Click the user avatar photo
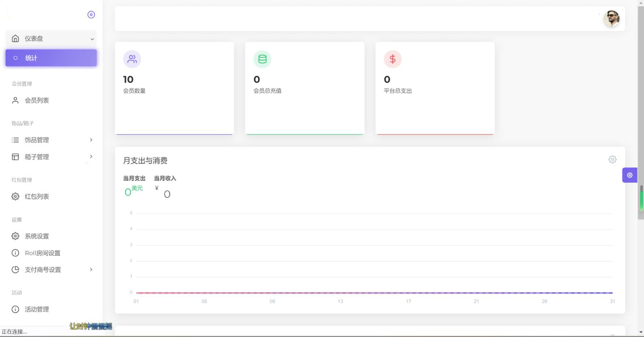This screenshot has width=644, height=337. (611, 19)
